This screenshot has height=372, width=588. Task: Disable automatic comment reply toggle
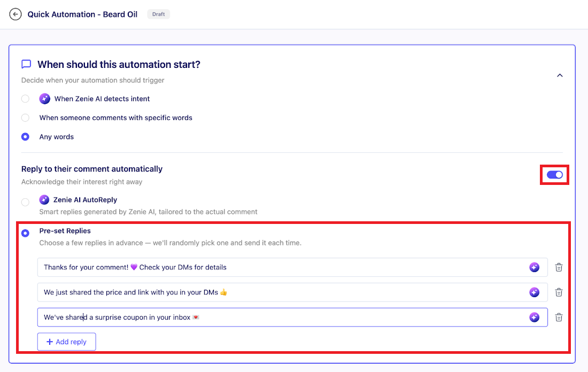coord(554,175)
